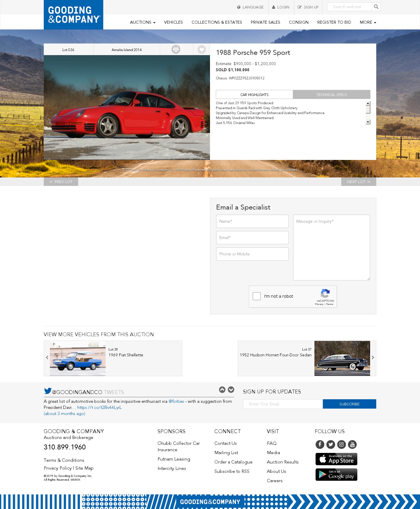420x509 pixels.
Task: Open Gooding's YouTube icon
Action: (x=352, y=444)
